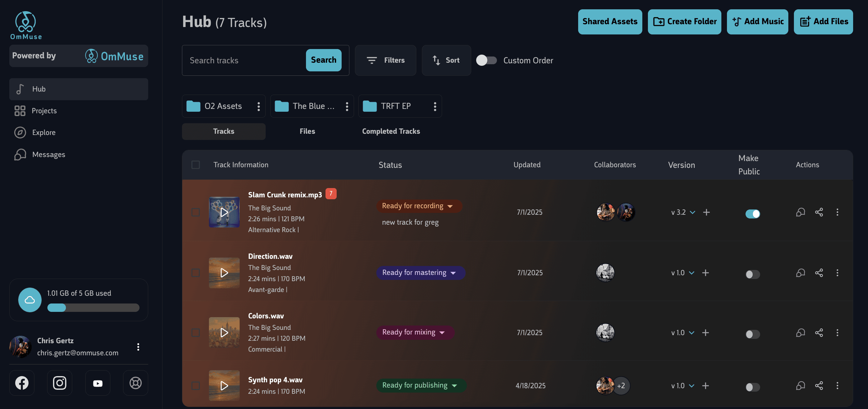868x409 pixels.
Task: Open three-dot menu for the O2 Assets folder
Action: [x=259, y=106]
